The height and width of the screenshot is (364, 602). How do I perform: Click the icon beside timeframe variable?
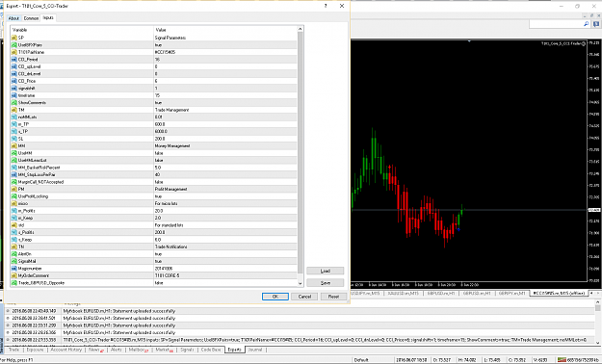(14, 95)
